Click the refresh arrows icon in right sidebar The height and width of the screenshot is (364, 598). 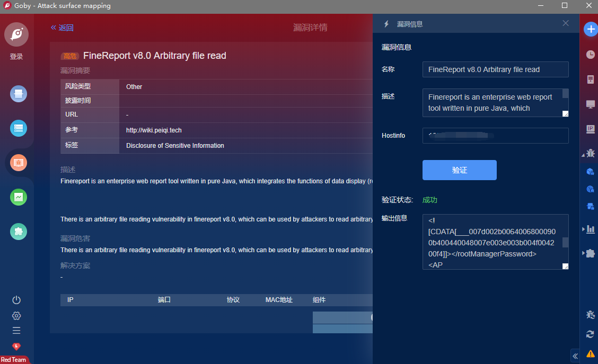coord(590,334)
